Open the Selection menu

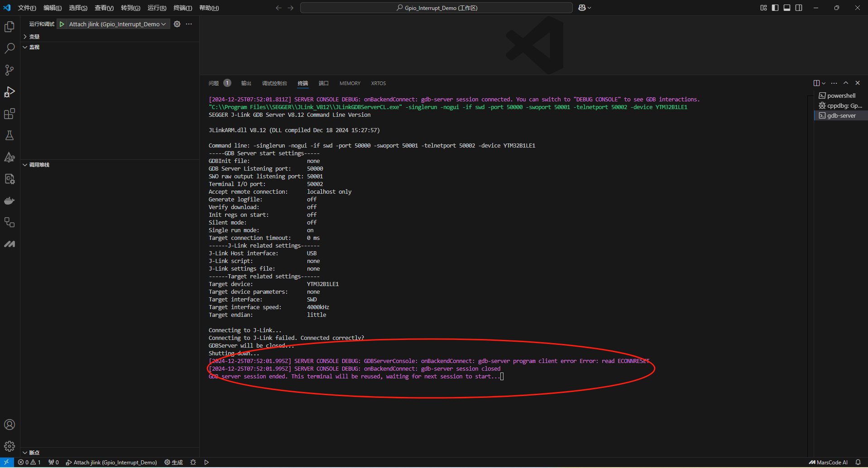point(78,8)
